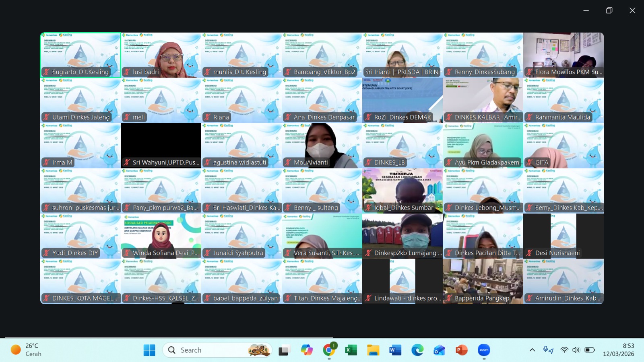Switch to Microsoft Word in the taskbar
The image size is (644, 362).
coord(395,350)
